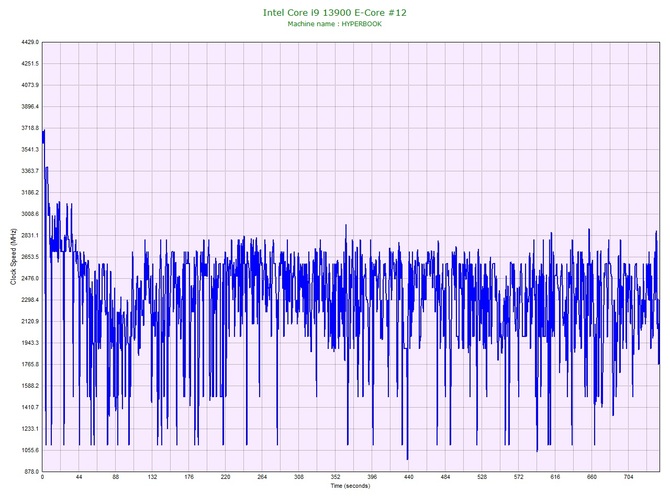Click the 3363.7 y-axis value
The image size is (670, 503).
(30, 171)
